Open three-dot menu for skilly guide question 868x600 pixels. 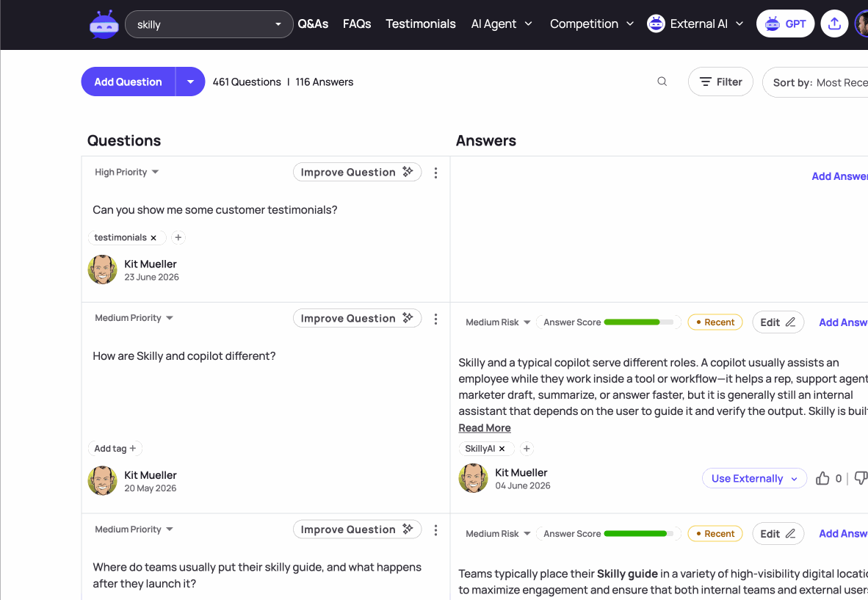point(435,530)
